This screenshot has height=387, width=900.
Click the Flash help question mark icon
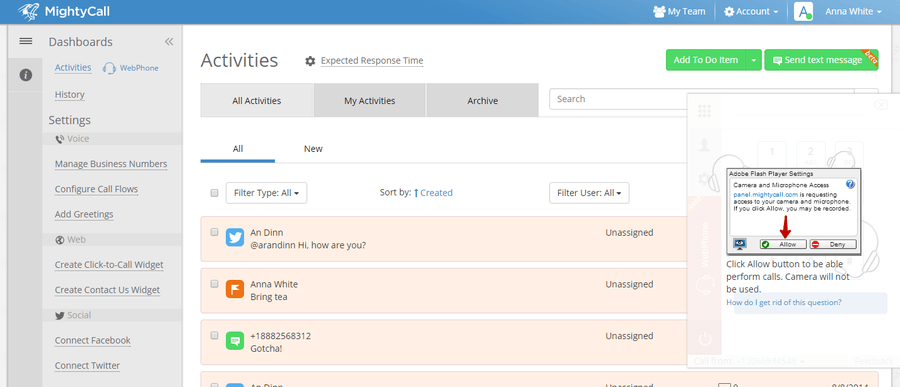851,184
